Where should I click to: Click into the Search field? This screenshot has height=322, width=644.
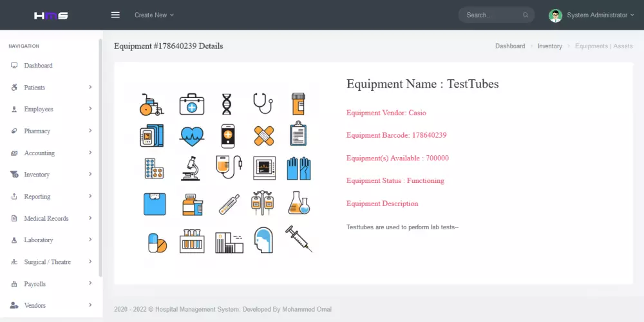(496, 15)
